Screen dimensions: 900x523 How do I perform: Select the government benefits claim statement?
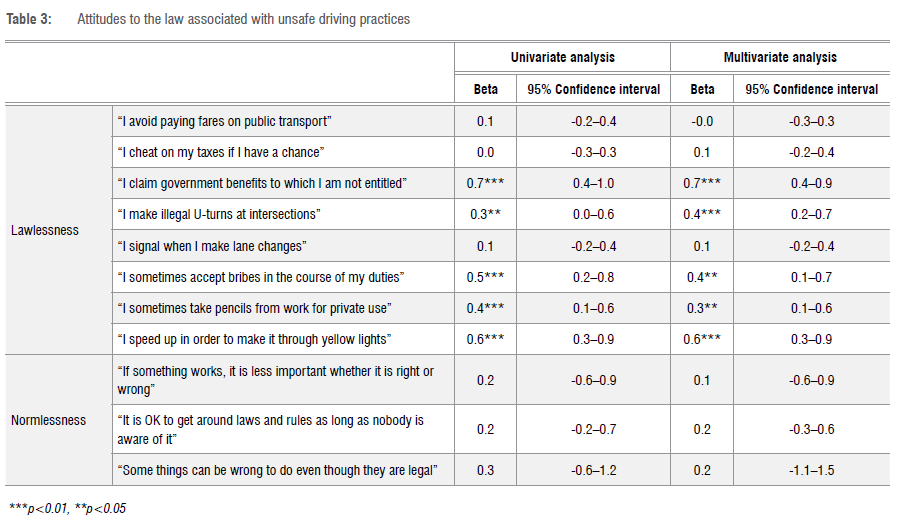click(x=261, y=183)
